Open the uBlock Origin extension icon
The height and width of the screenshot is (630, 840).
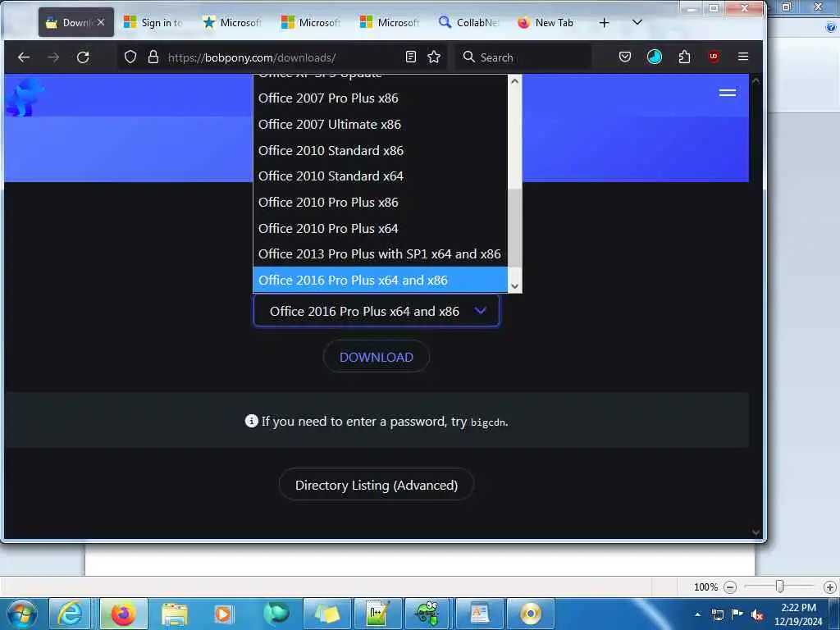click(x=714, y=57)
